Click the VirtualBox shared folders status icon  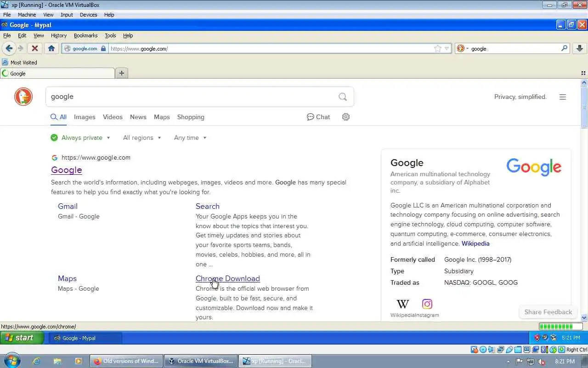pyautogui.click(x=518, y=350)
